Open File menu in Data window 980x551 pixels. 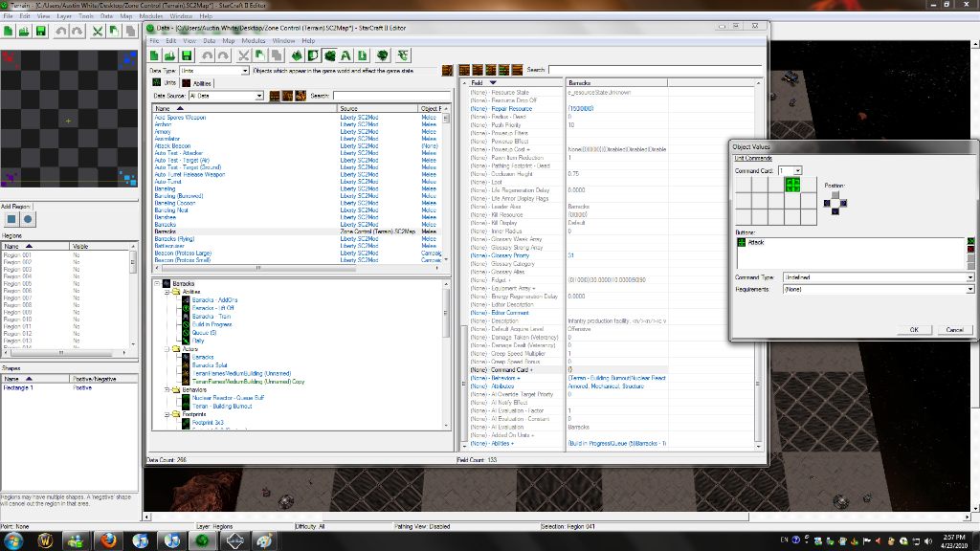[154, 40]
